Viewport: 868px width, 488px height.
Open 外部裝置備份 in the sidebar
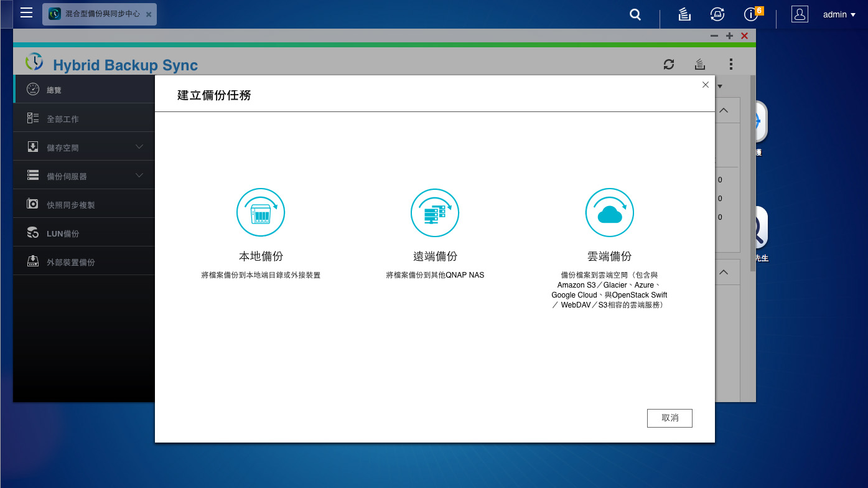point(84,261)
